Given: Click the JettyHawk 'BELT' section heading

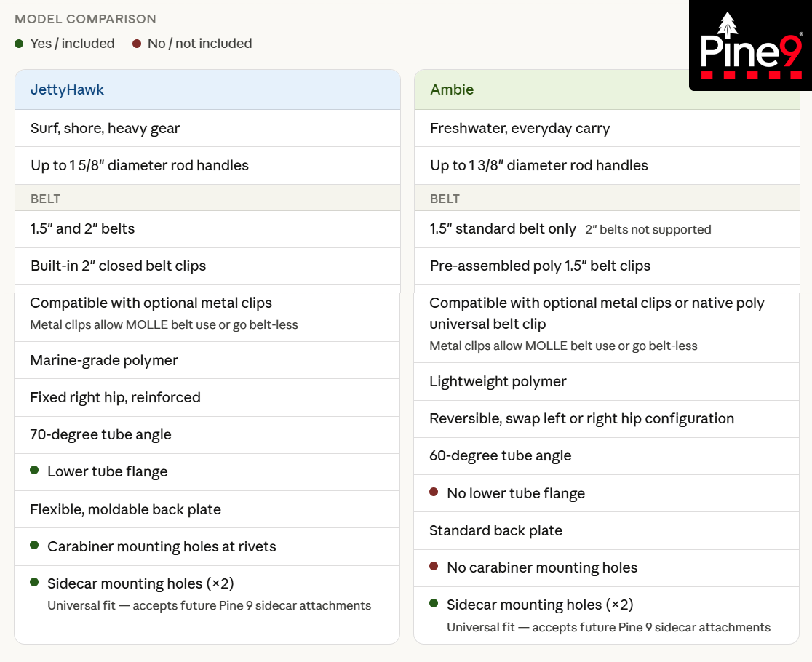Looking at the screenshot, I should click(x=45, y=199).
